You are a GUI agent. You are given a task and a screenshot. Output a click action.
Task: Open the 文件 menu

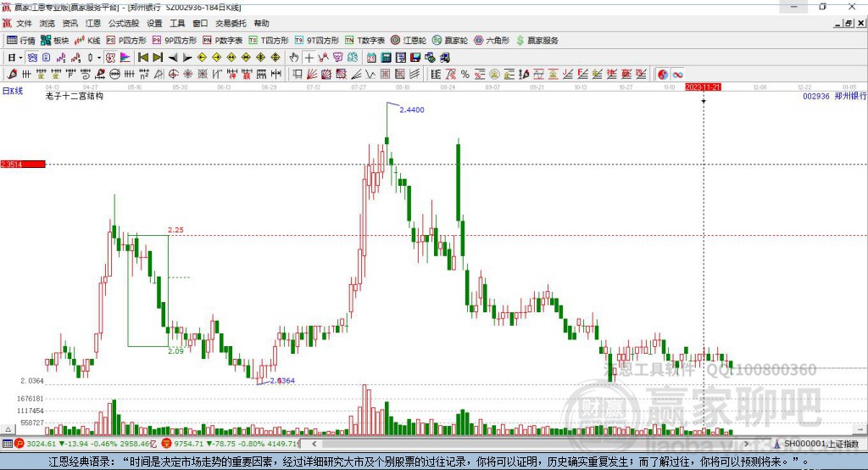click(x=25, y=23)
